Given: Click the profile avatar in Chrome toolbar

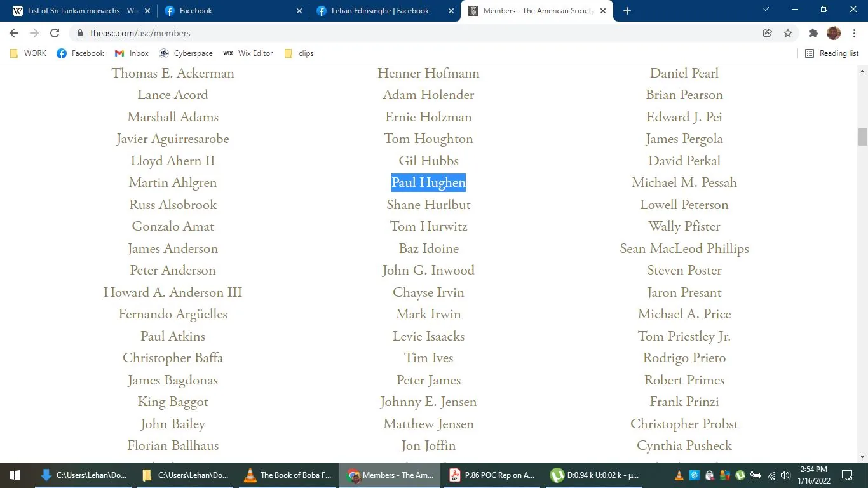Looking at the screenshot, I should 833,33.
